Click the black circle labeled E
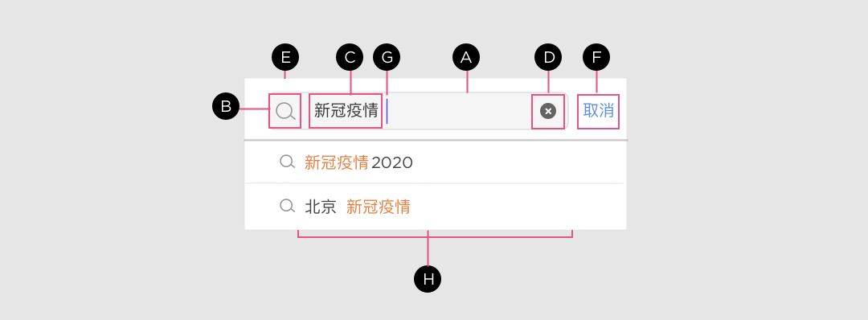868x320 pixels. (285, 57)
